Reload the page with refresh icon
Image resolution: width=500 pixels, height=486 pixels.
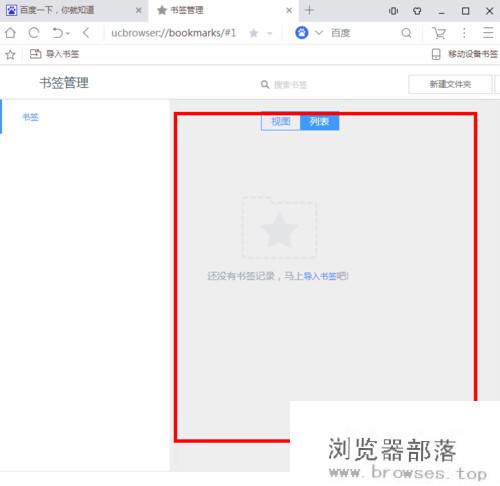(34, 33)
